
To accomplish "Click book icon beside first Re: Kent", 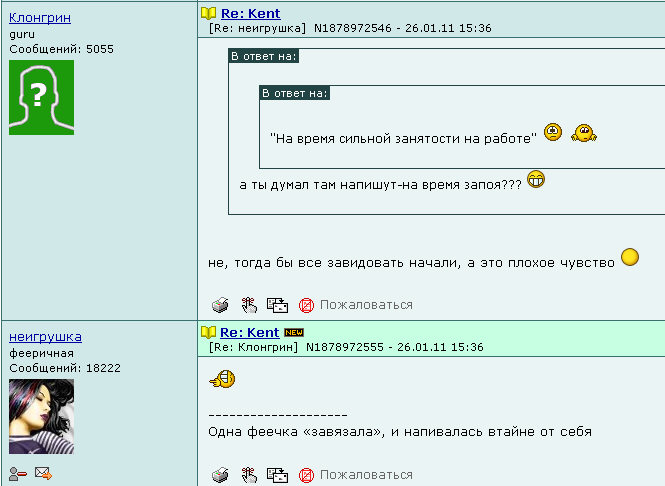I will point(208,14).
